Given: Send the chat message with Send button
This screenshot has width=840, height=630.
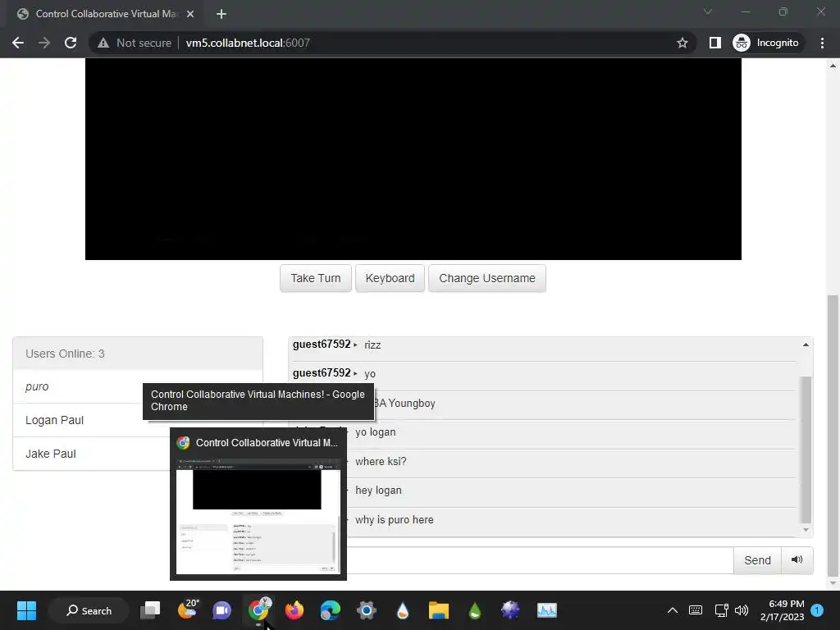Looking at the screenshot, I should 757,560.
